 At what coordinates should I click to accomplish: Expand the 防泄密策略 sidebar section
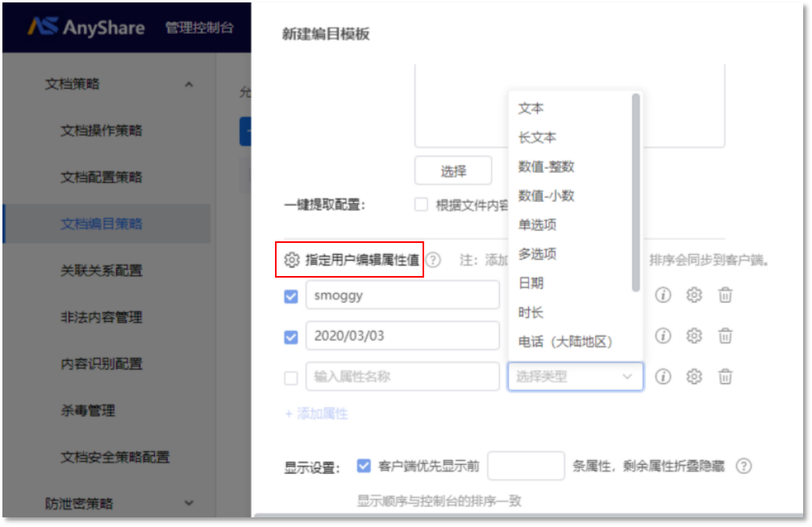[189, 504]
